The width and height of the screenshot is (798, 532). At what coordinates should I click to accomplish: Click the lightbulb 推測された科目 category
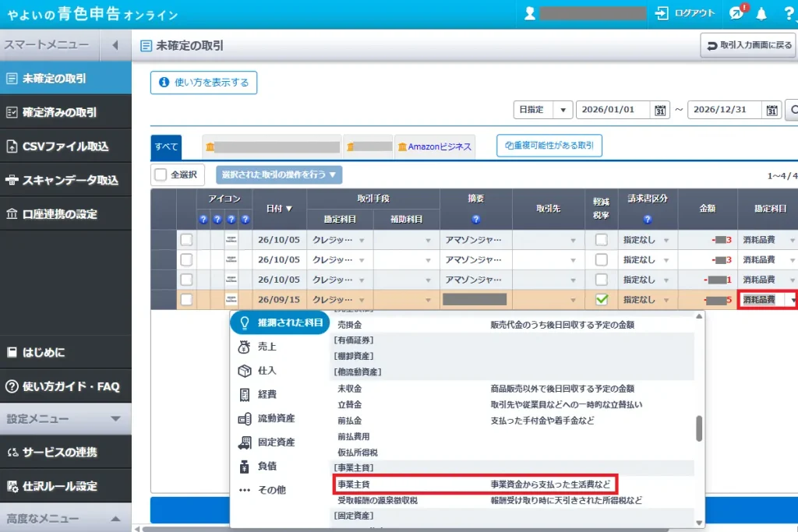point(280,322)
